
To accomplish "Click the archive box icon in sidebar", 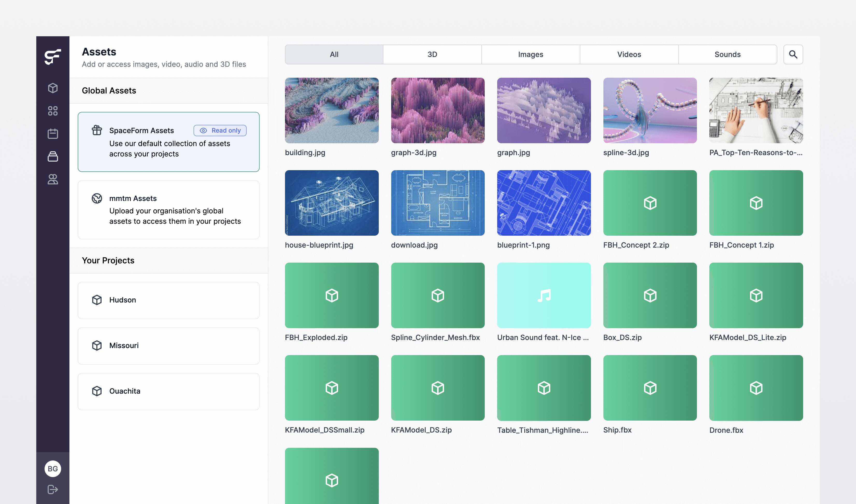I will (53, 157).
